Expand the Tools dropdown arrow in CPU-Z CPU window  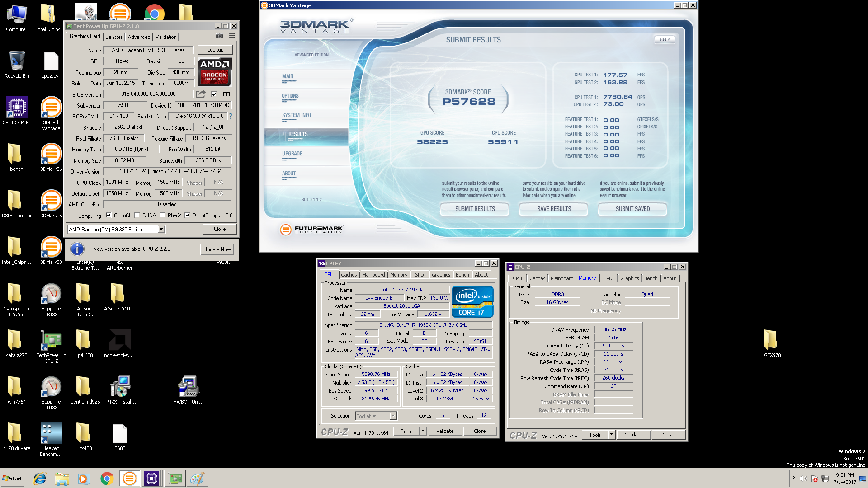423,431
